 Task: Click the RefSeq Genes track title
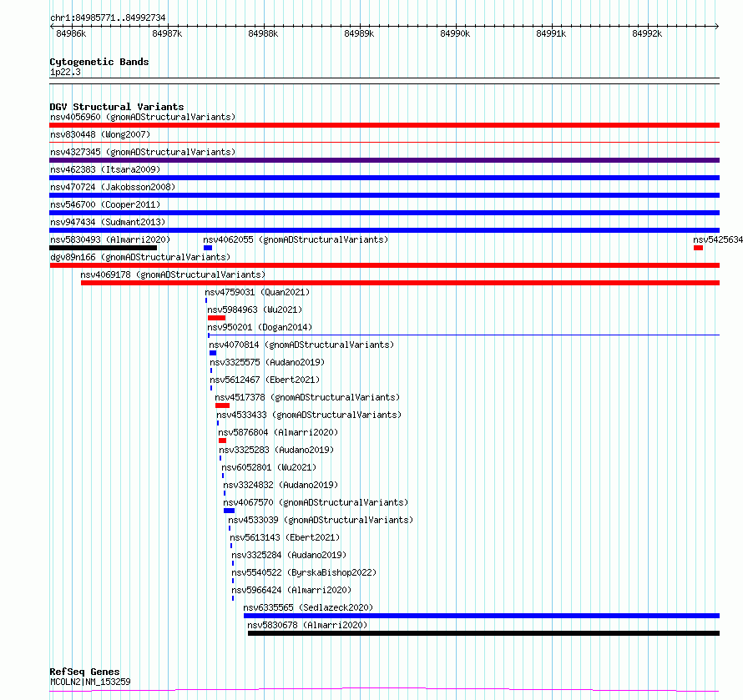(x=85, y=672)
